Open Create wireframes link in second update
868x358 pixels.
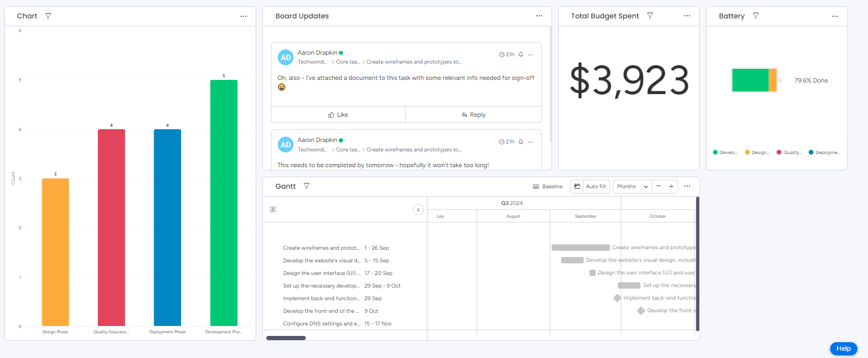(414, 150)
